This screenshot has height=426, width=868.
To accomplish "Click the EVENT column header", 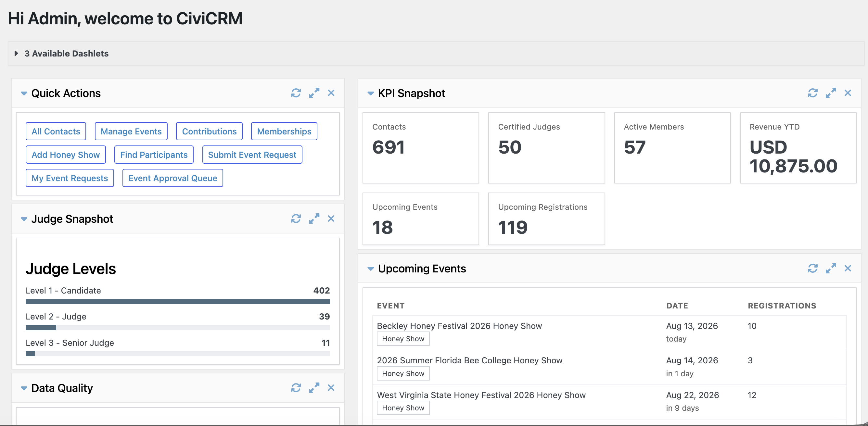I will click(x=390, y=306).
